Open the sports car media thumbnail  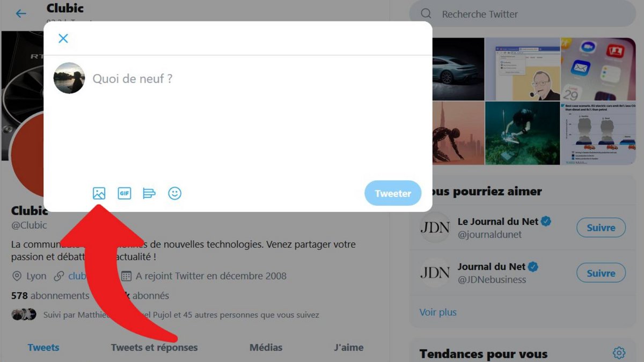457,69
